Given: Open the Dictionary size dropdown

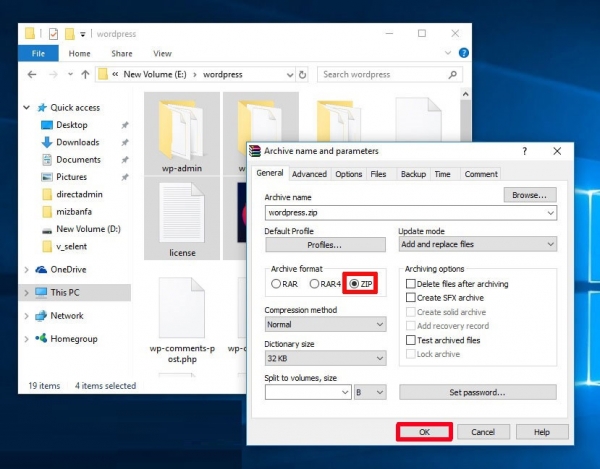Looking at the screenshot, I should coord(325,358).
